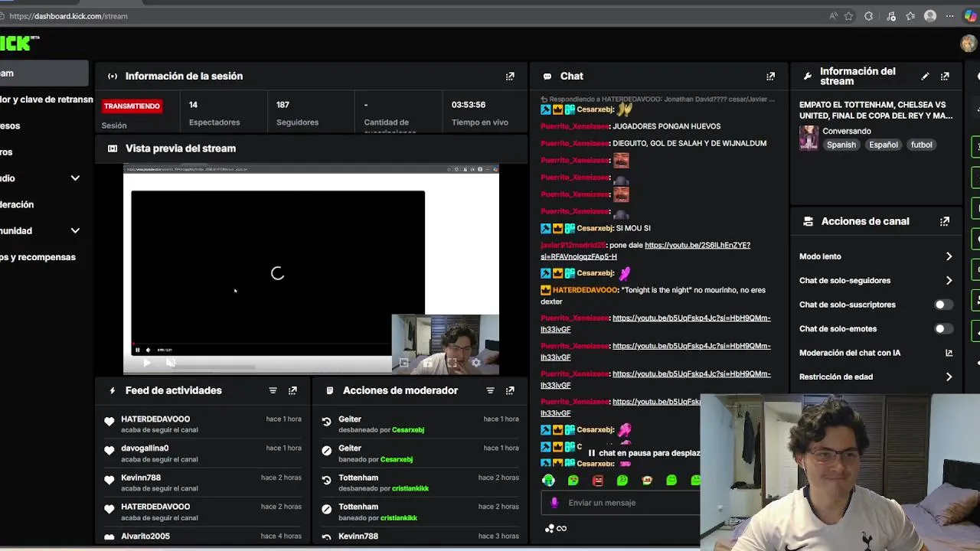
Task: Click Kevinn788 in Feed de actividades
Action: coord(141,478)
